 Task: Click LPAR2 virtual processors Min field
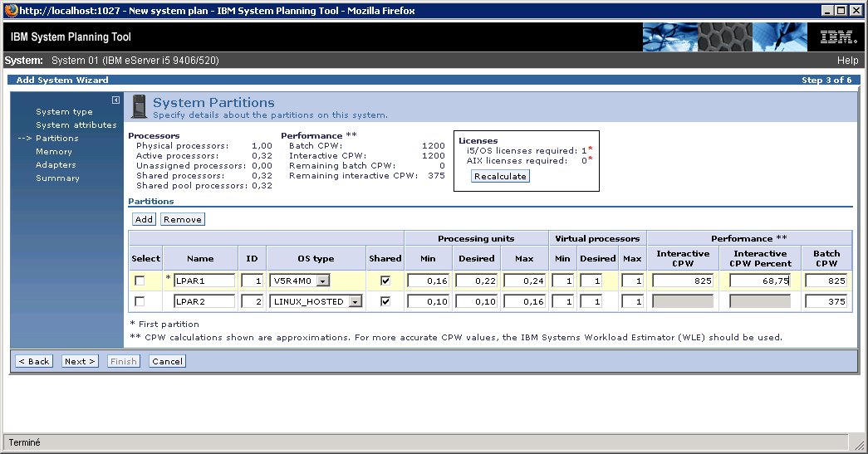pyautogui.click(x=562, y=301)
